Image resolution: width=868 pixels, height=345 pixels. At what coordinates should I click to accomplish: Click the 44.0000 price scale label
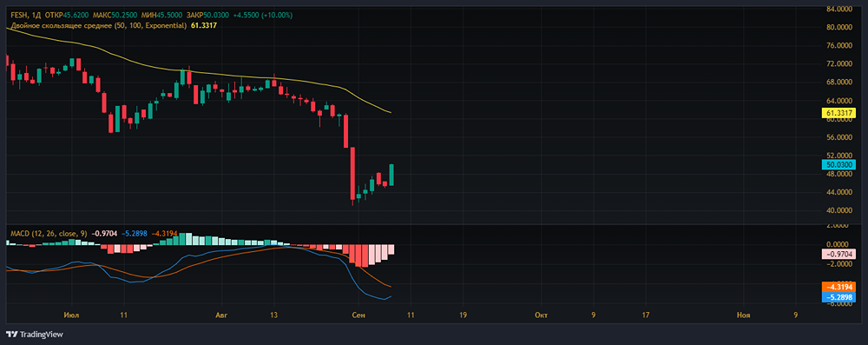pyautogui.click(x=839, y=192)
